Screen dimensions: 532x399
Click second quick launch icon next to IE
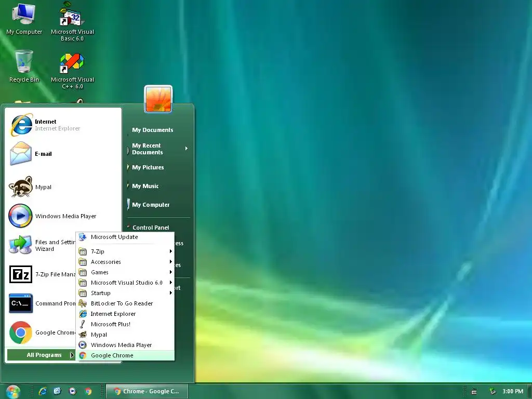point(57,391)
